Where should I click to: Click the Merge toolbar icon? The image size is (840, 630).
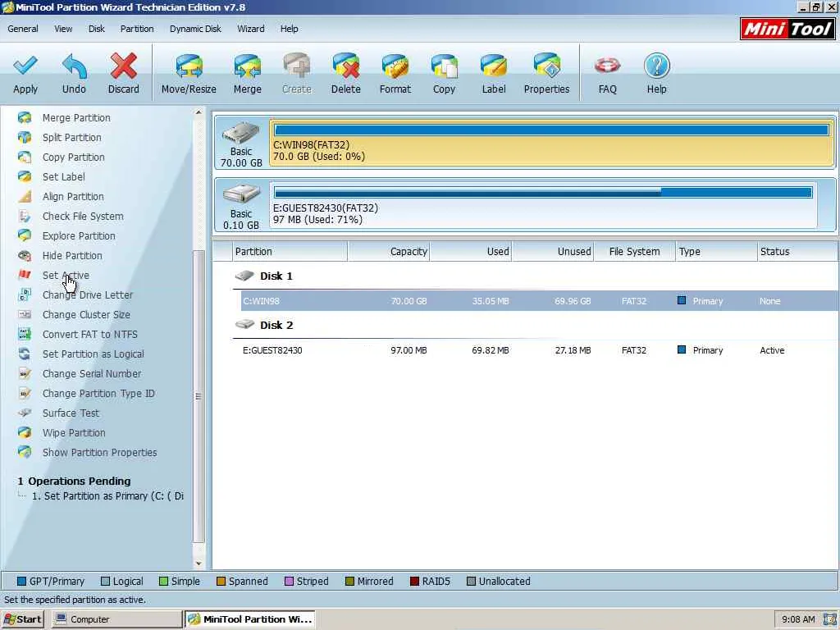click(247, 74)
